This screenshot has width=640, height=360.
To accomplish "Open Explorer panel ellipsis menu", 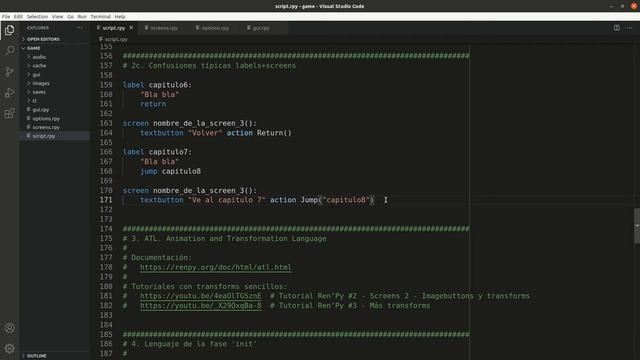I will coord(79,28).
